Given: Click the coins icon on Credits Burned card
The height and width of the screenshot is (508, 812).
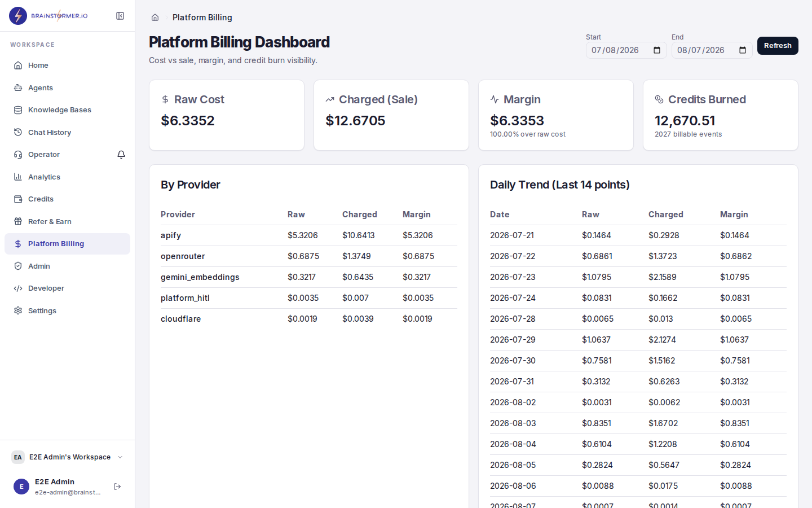Looking at the screenshot, I should tap(659, 99).
